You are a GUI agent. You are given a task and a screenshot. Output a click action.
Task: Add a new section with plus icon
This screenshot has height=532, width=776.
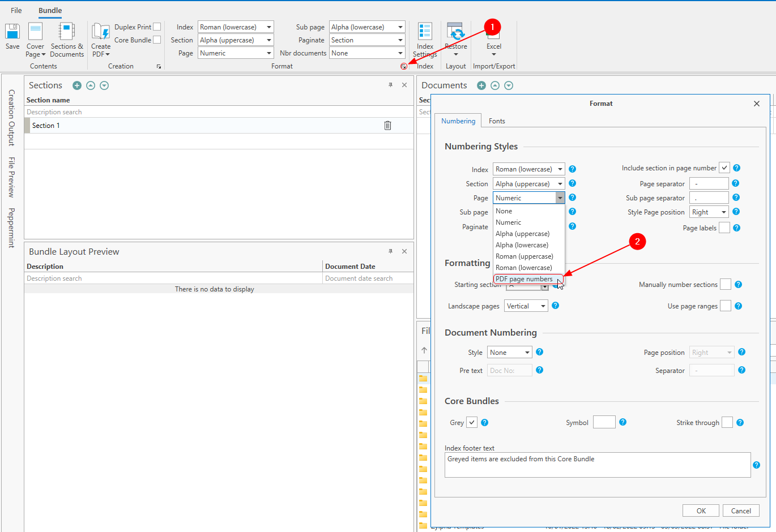(77, 85)
